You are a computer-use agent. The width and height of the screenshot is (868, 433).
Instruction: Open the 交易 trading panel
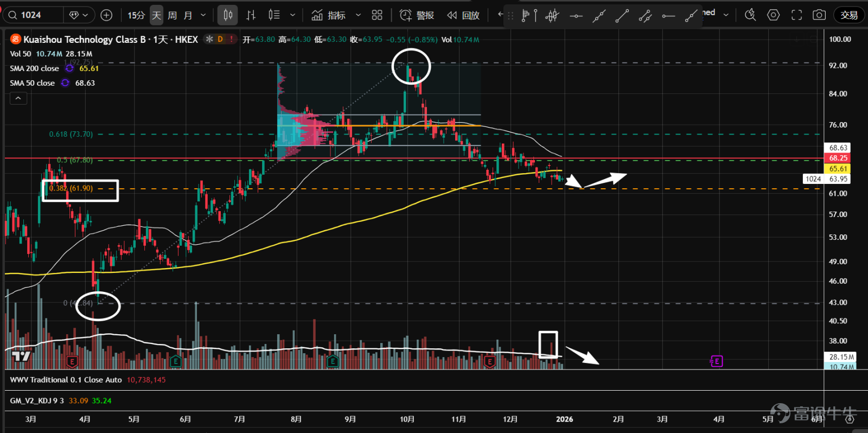[849, 15]
